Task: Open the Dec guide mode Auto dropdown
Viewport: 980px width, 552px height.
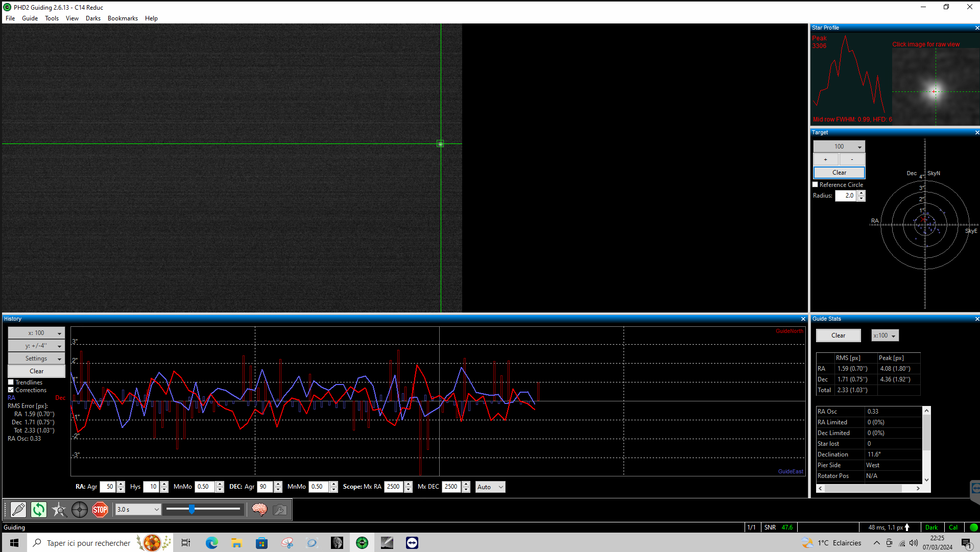Action: 490,487
